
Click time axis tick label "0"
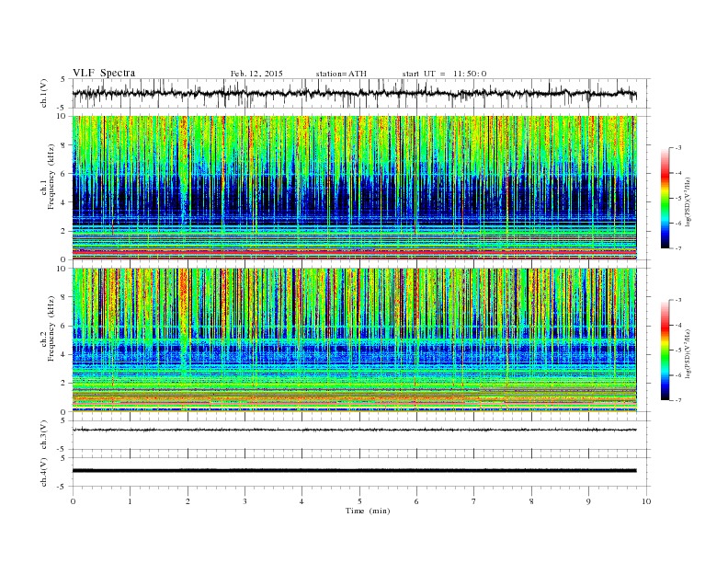[x=73, y=501]
